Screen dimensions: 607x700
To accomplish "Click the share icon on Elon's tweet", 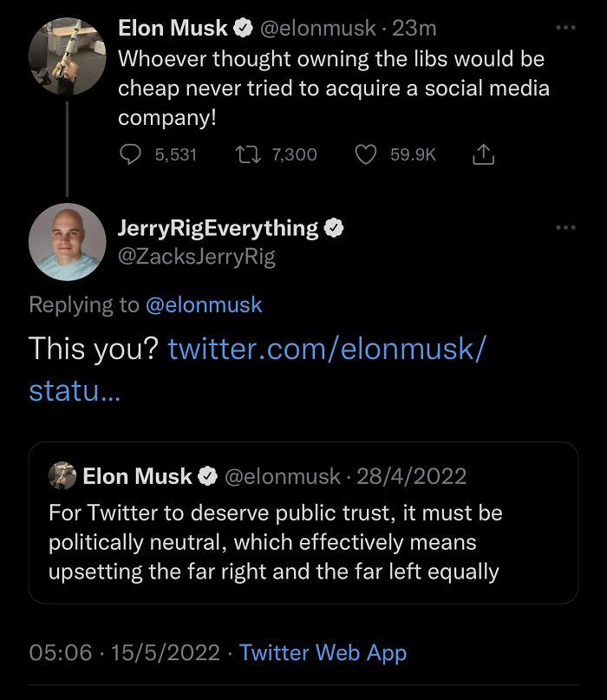I will [x=482, y=154].
